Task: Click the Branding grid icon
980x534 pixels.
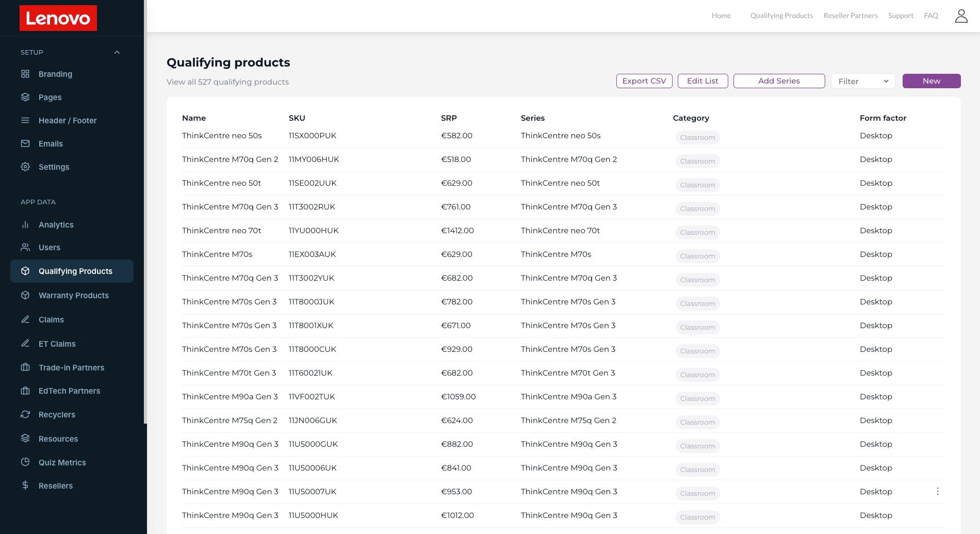Action: click(x=25, y=74)
